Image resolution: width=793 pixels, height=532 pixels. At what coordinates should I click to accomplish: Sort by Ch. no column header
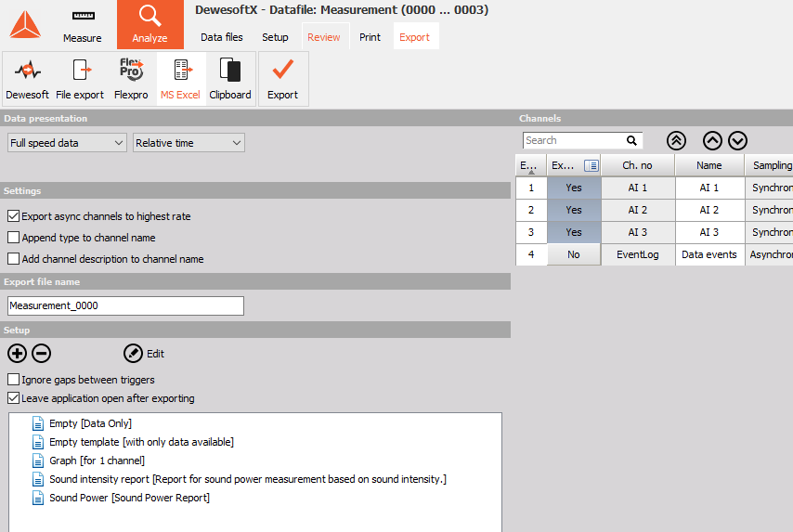point(637,165)
